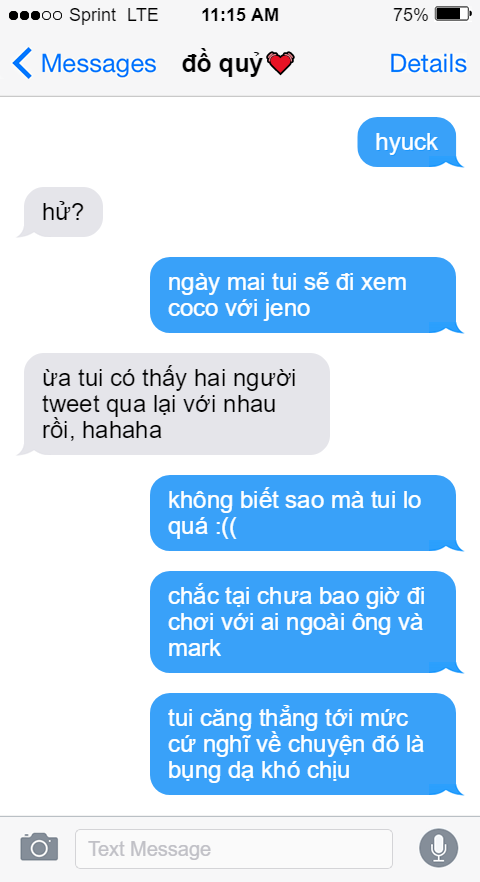Tap the battery icon in the status bar

coord(453,15)
